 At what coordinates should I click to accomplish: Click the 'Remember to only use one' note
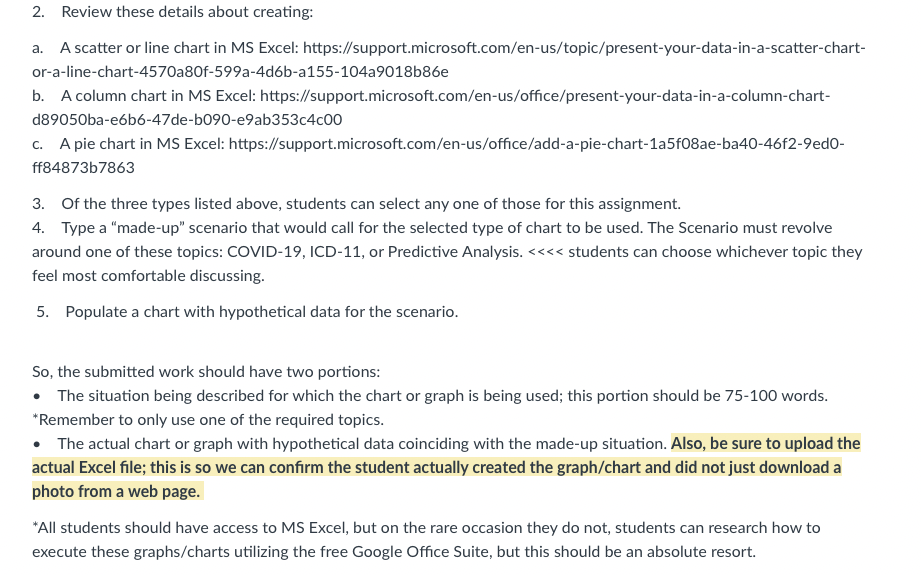coord(208,420)
